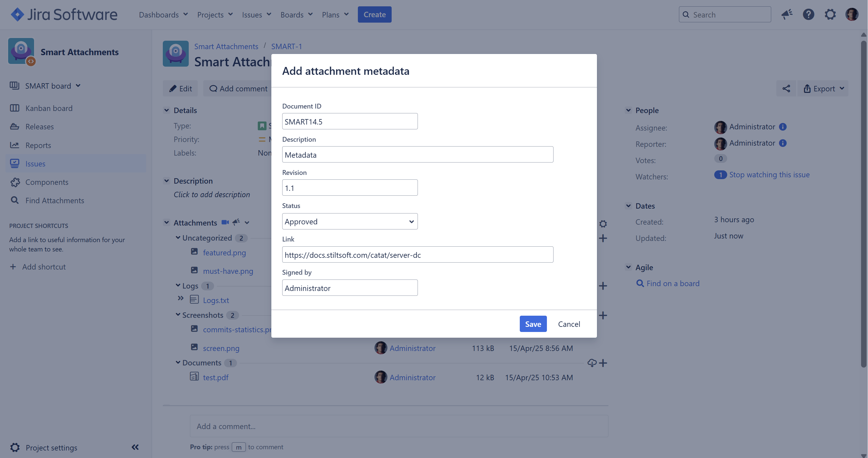The image size is (868, 458).
Task: Cancel the metadata dialog
Action: pyautogui.click(x=569, y=324)
